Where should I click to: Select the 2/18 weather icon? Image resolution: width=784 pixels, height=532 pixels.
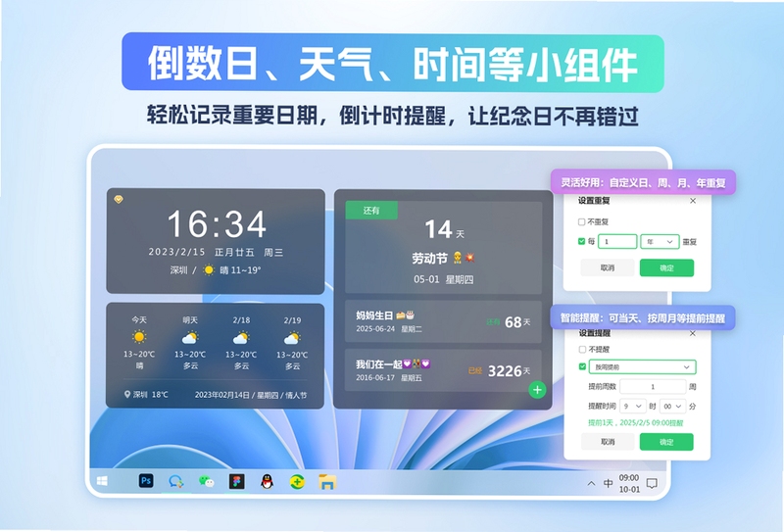pos(241,338)
